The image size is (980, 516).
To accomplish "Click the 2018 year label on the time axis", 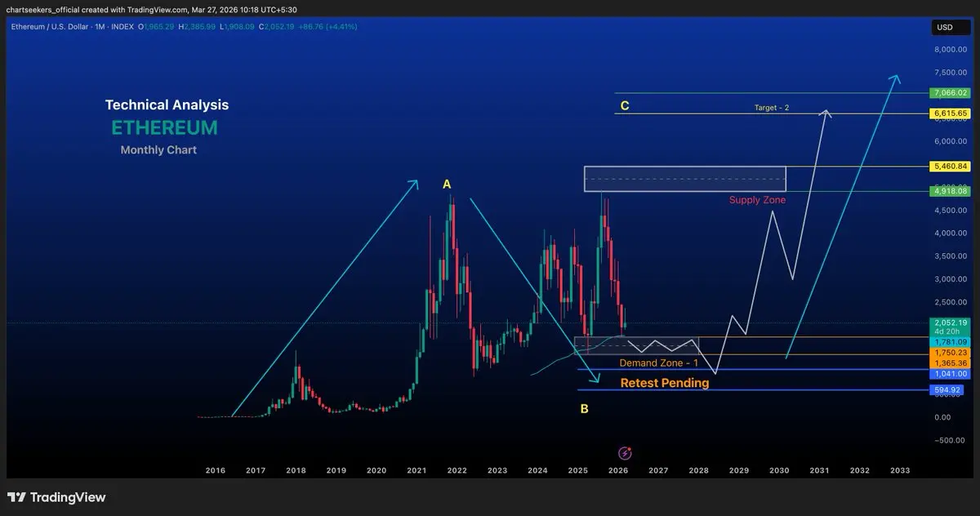I will point(296,470).
